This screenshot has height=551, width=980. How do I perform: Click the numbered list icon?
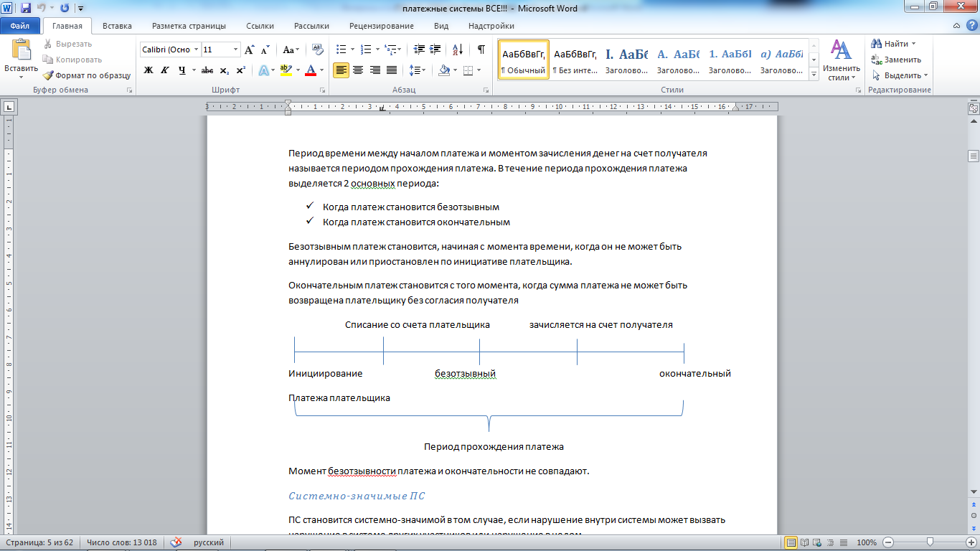366,50
